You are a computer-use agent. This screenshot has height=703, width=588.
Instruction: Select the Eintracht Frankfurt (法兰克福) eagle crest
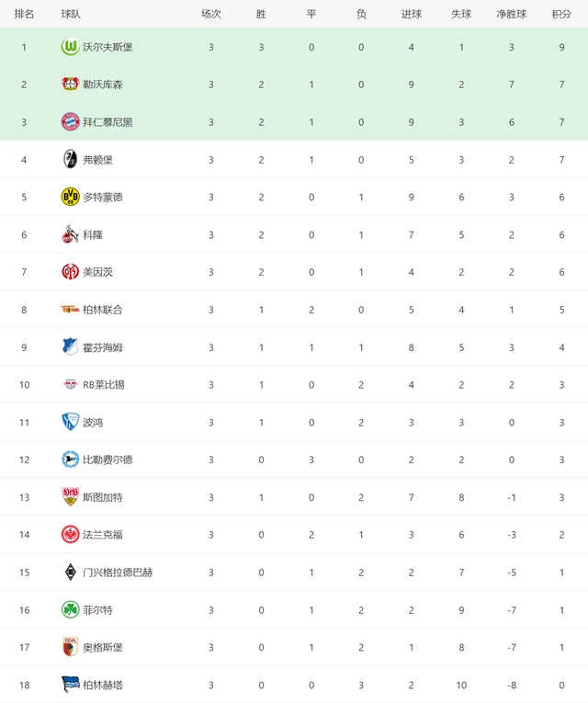point(70,535)
